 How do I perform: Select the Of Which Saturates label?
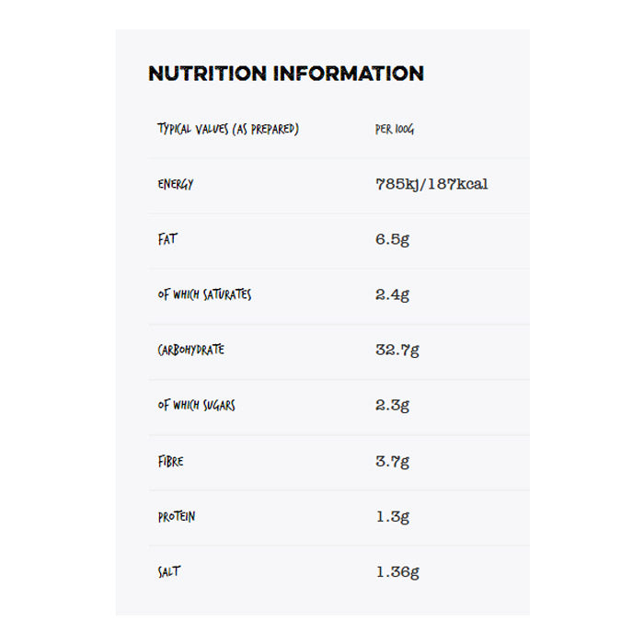(204, 294)
